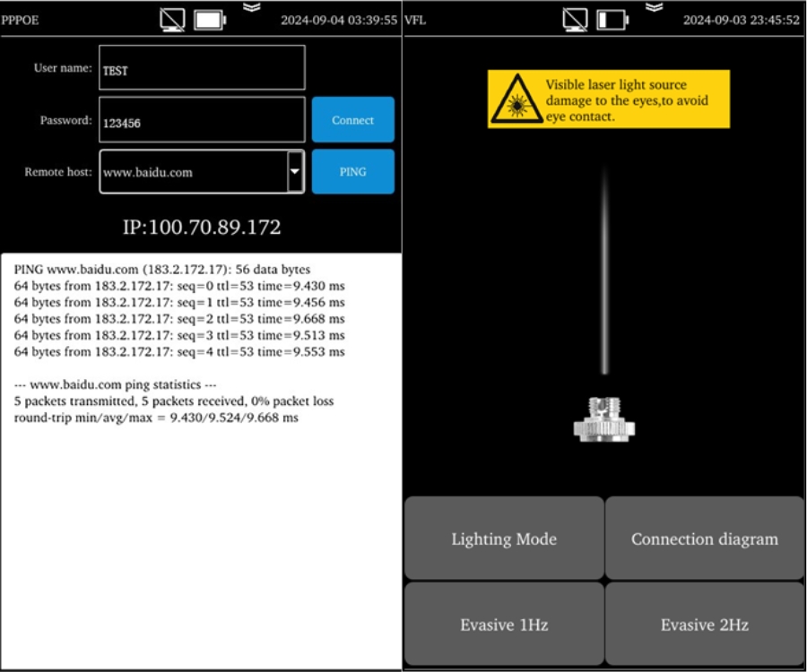Enable Lighting Mode for the laser

click(504, 538)
